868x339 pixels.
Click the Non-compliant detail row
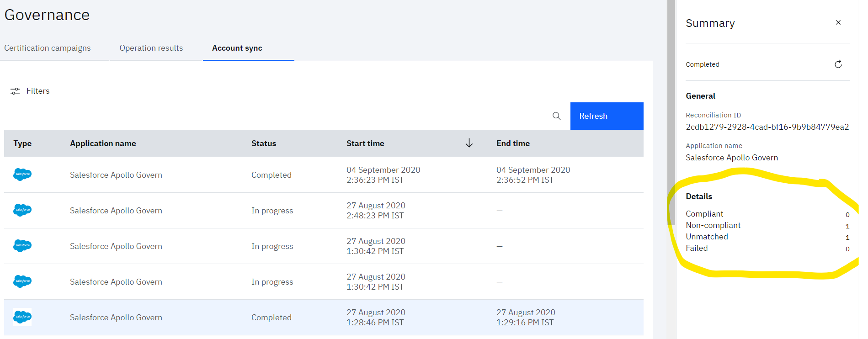(767, 225)
